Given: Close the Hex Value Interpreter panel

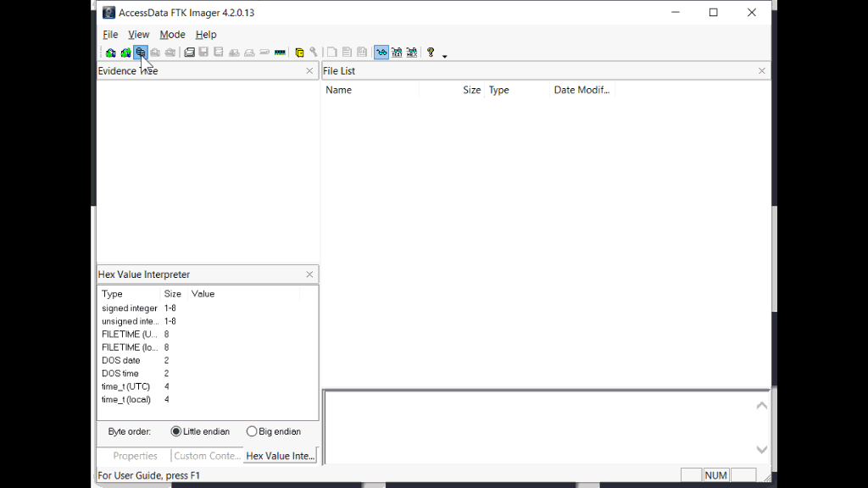Looking at the screenshot, I should click(x=309, y=274).
